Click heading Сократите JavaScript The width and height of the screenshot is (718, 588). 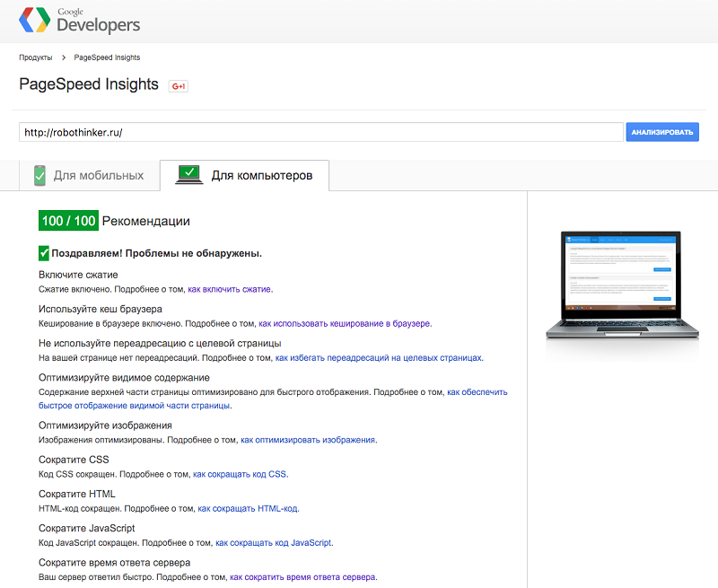[86, 529]
